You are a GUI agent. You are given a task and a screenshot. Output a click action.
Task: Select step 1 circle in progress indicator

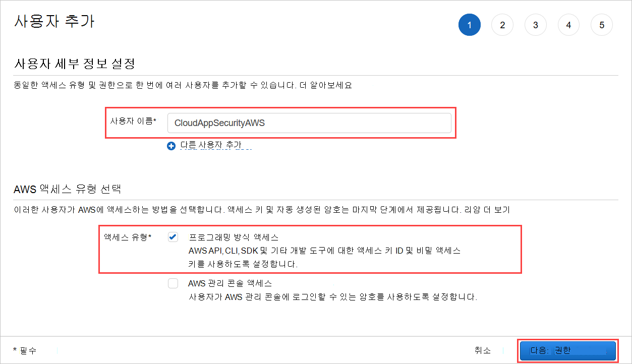point(469,25)
